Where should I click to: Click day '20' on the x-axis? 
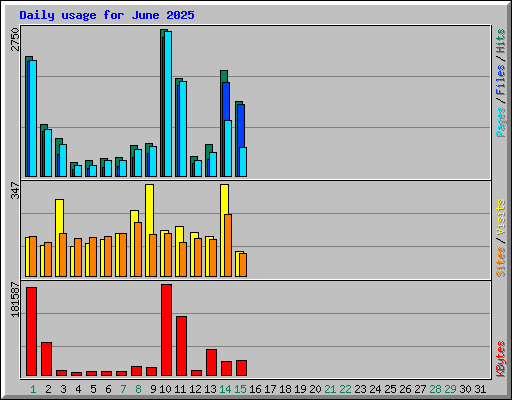315,389
